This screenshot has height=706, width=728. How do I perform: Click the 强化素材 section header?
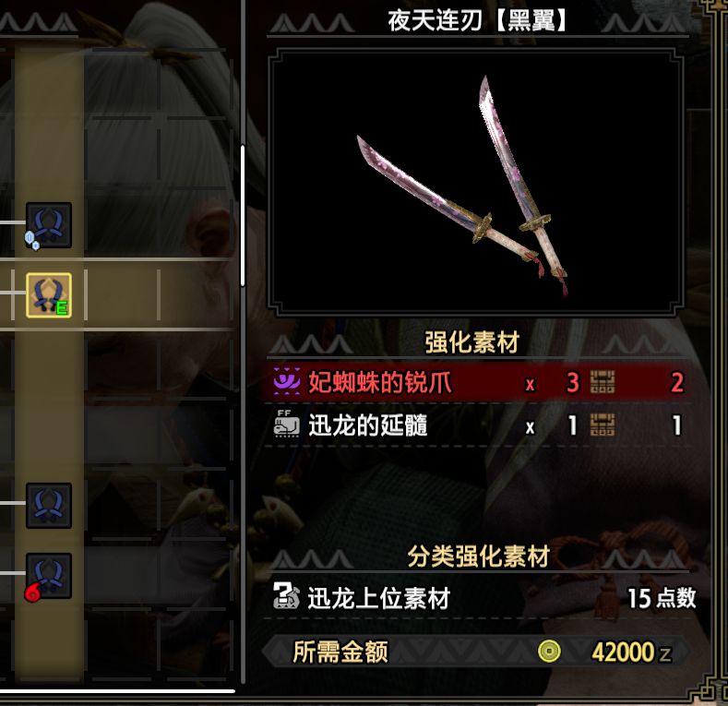coord(471,342)
